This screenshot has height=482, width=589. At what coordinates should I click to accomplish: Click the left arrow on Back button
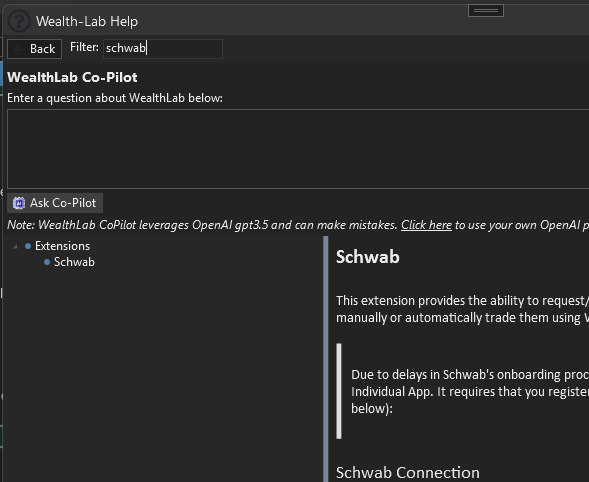pyautogui.click(x=18, y=49)
